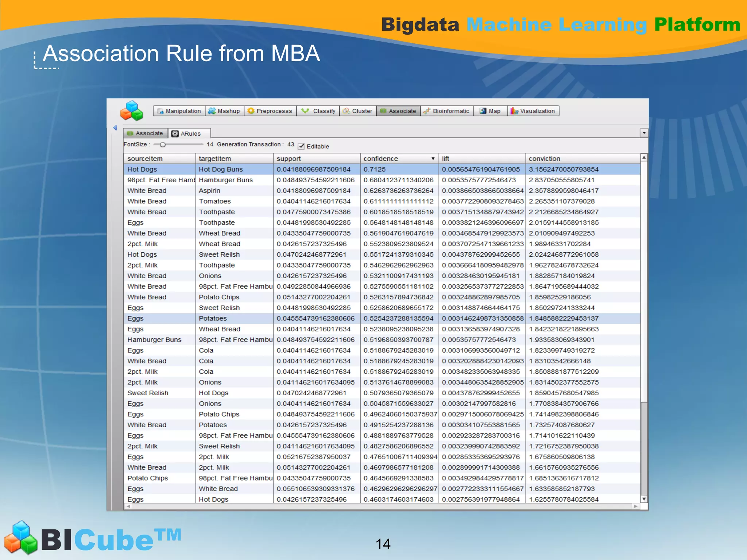Viewport: 747px width, 560px height.
Task: Select the Eggs to Potatoes row
Action: pyautogui.click(x=382, y=318)
